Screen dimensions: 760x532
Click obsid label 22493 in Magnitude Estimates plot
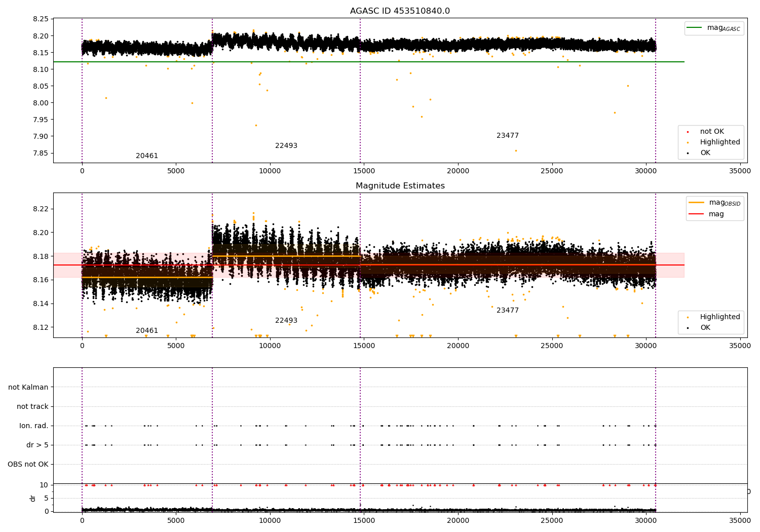(x=286, y=320)
